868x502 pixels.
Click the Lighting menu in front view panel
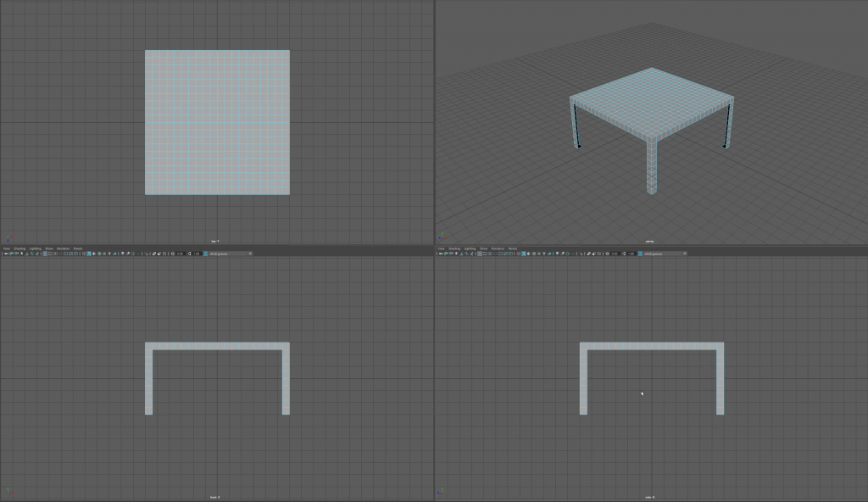click(34, 248)
